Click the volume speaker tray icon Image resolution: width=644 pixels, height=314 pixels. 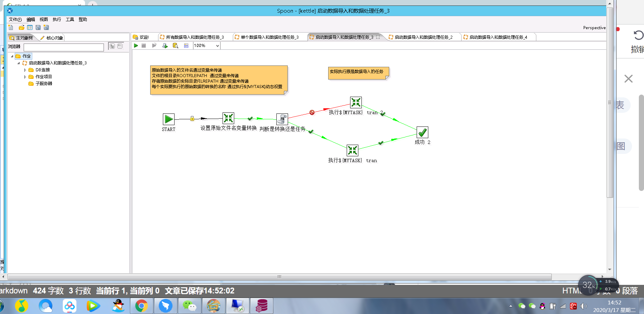583,306
